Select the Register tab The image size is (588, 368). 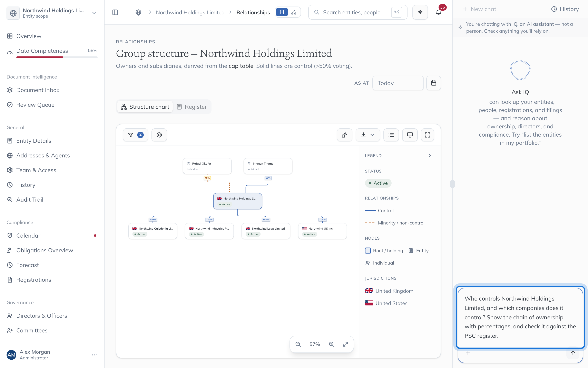[192, 107]
